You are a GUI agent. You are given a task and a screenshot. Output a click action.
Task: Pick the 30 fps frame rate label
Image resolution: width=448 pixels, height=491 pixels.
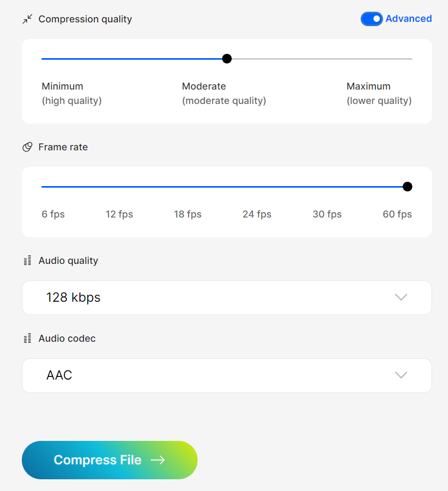tap(327, 214)
